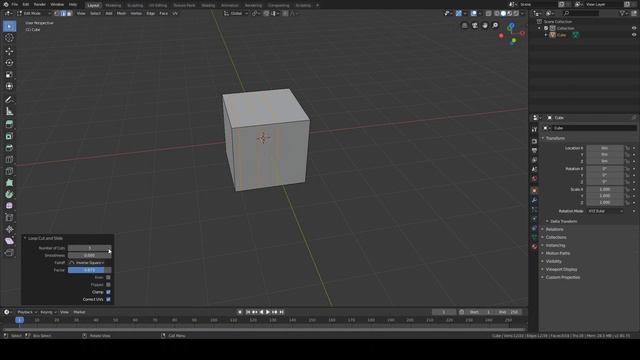Screen dimensions: 640x360
Task: Select the Extrude Region tool
Action: click(x=9, y=124)
